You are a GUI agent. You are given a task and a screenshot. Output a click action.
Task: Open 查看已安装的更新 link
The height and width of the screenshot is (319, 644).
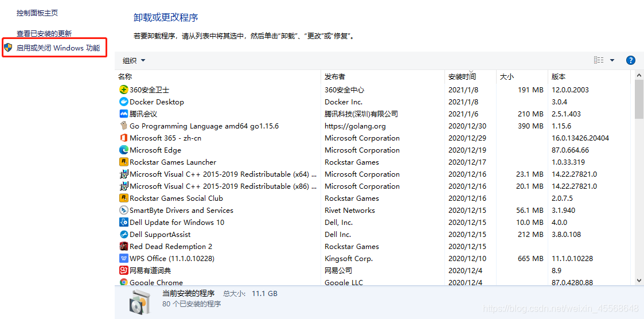(44, 34)
